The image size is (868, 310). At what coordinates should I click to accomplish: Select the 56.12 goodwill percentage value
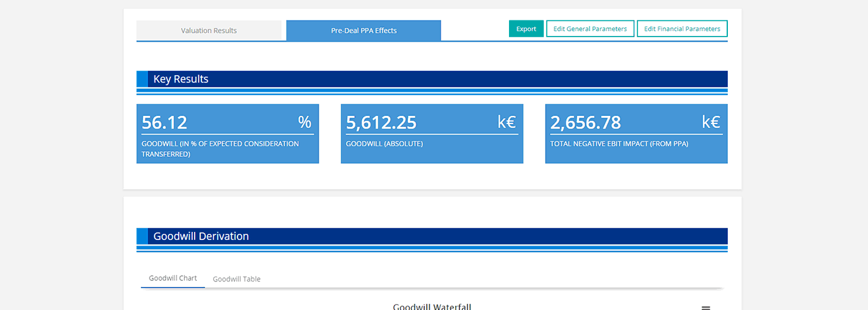164,123
